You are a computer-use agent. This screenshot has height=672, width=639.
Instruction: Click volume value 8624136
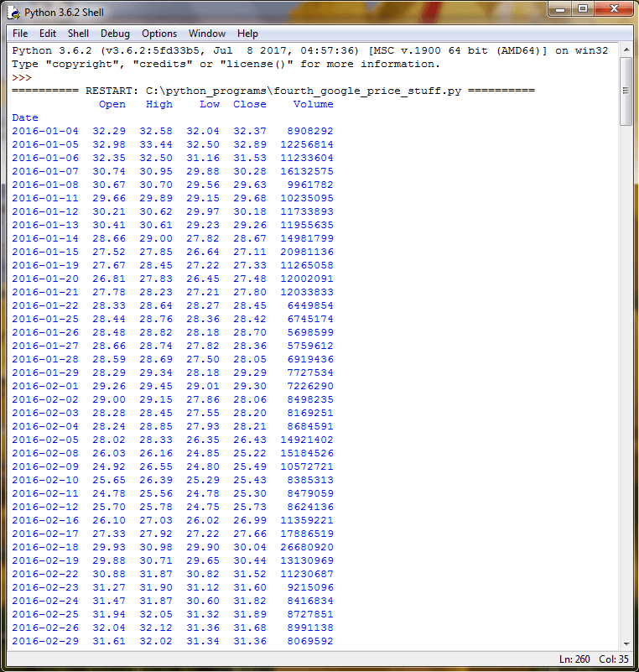pos(310,507)
